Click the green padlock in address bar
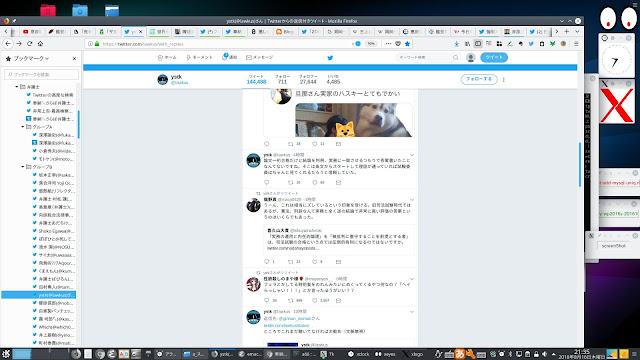Viewport: 640px width, 360px height. (x=97, y=44)
